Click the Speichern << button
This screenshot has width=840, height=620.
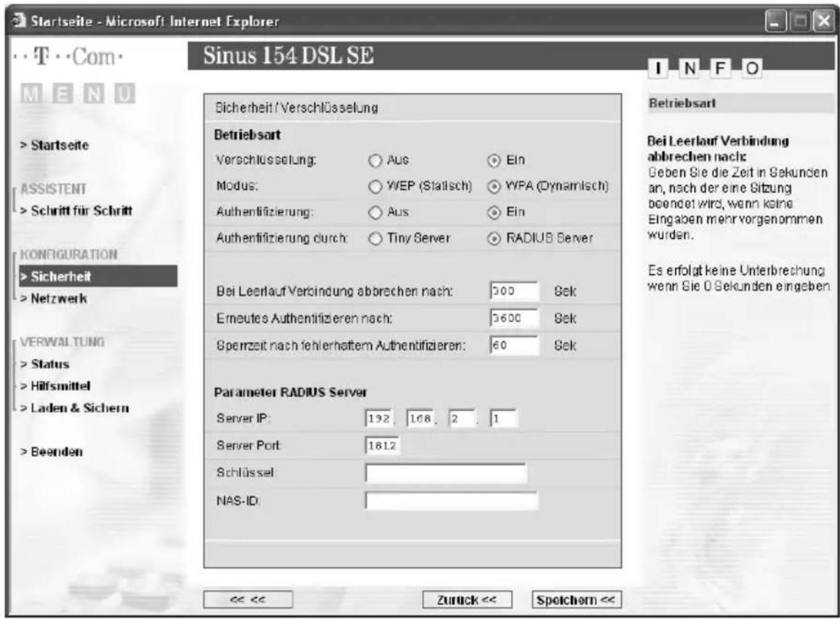click(576, 599)
